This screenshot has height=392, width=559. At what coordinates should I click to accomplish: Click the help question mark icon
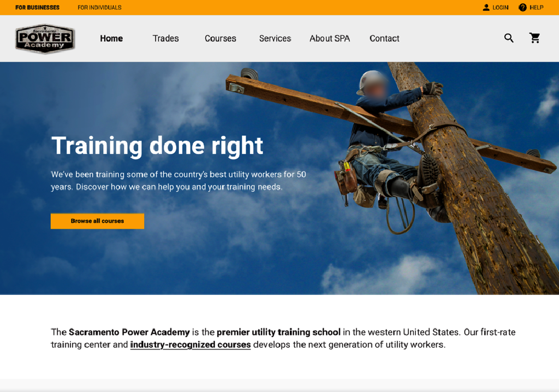[522, 8]
